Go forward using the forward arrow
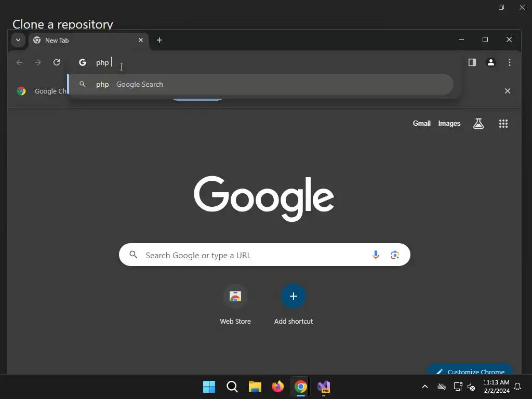This screenshot has height=399, width=532. point(38,62)
